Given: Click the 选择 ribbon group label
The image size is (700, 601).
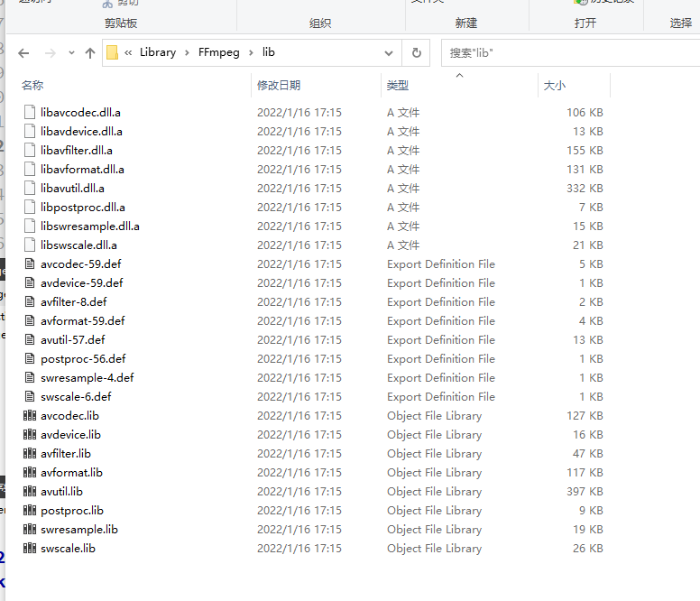Looking at the screenshot, I should [x=681, y=23].
